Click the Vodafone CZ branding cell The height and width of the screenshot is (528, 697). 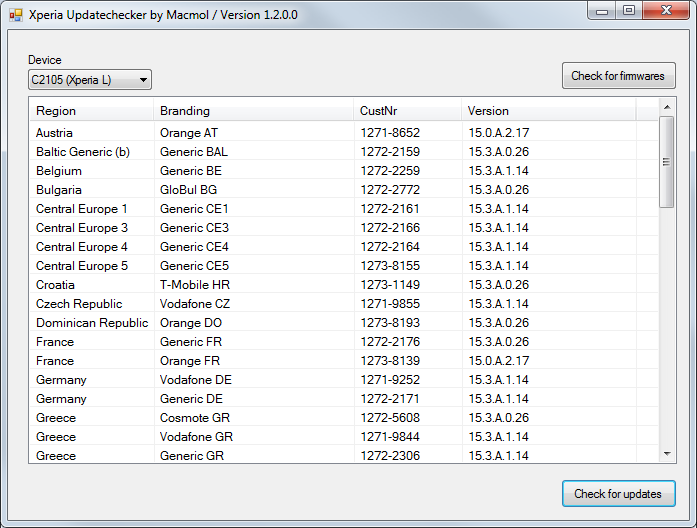pyautogui.click(x=195, y=304)
